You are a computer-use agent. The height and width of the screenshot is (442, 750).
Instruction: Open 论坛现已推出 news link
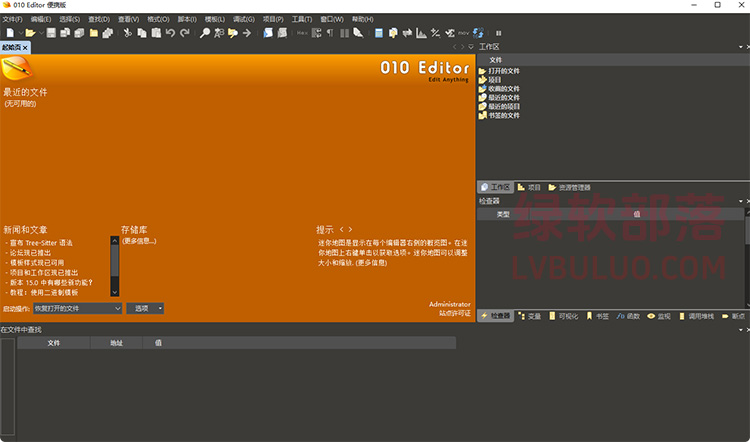pos(30,253)
